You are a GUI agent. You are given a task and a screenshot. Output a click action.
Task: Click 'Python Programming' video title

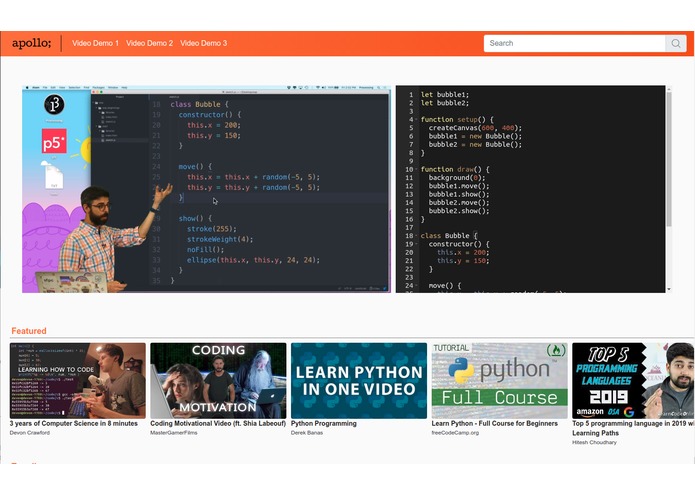pos(324,424)
